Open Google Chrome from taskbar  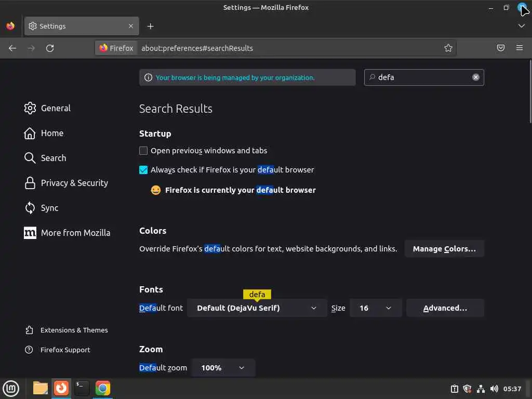click(x=103, y=388)
